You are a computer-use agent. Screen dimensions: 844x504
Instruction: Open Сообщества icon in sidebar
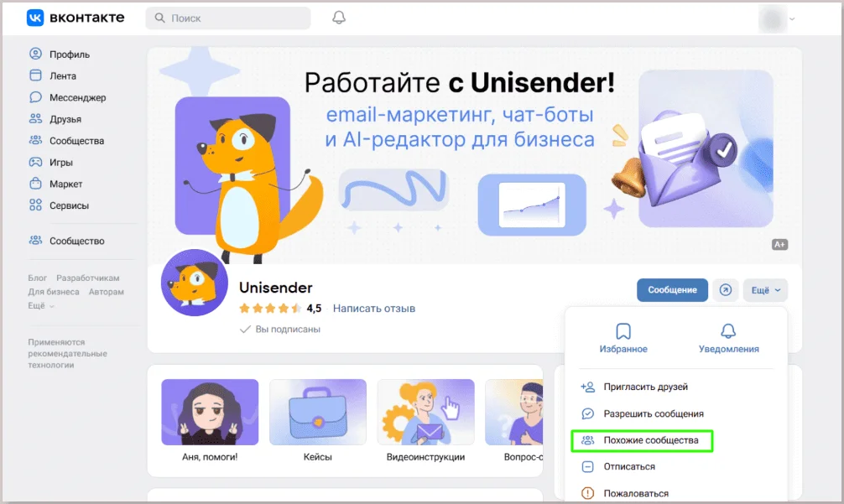[35, 140]
